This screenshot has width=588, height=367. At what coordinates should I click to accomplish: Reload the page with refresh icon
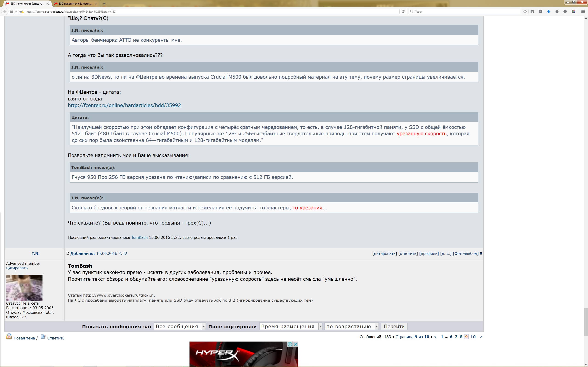point(403,11)
